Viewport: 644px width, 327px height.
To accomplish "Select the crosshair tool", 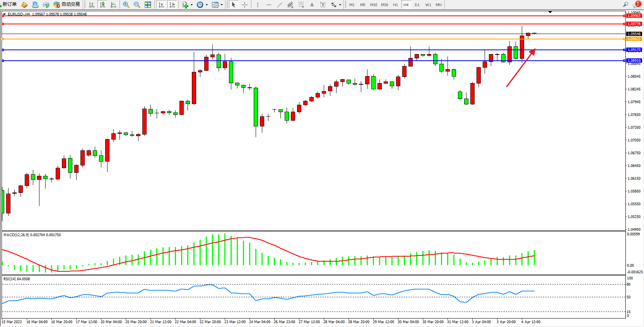I will (244, 5).
